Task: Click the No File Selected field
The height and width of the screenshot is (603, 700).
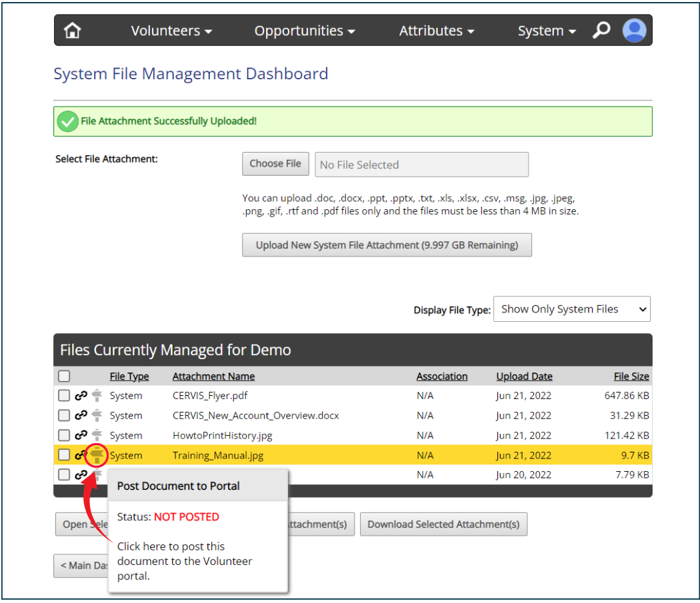Action: [421, 165]
